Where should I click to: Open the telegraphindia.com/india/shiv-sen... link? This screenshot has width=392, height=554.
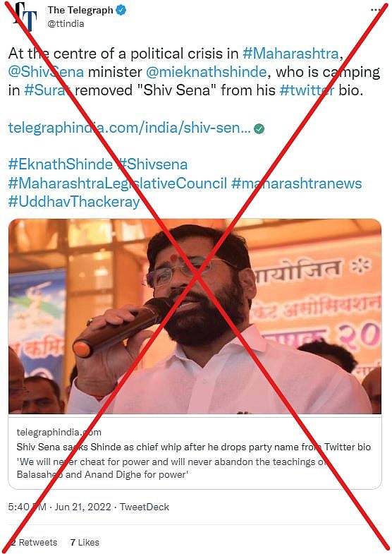pyautogui.click(x=130, y=128)
